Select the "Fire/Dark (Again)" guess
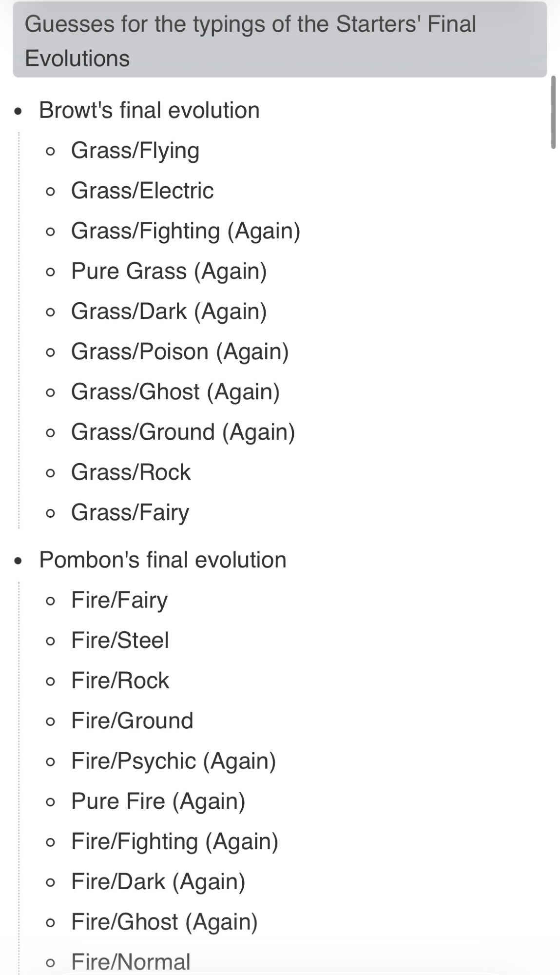Screen dimensions: 560x975 (x=158, y=881)
